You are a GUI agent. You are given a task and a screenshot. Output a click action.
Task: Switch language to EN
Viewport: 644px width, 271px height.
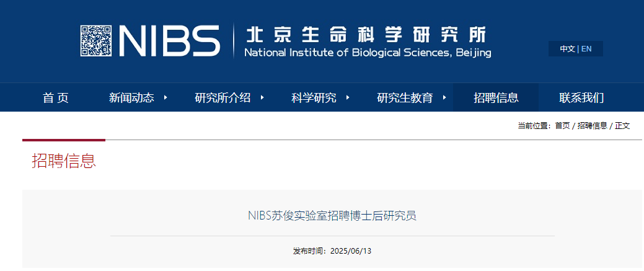pyautogui.click(x=586, y=49)
